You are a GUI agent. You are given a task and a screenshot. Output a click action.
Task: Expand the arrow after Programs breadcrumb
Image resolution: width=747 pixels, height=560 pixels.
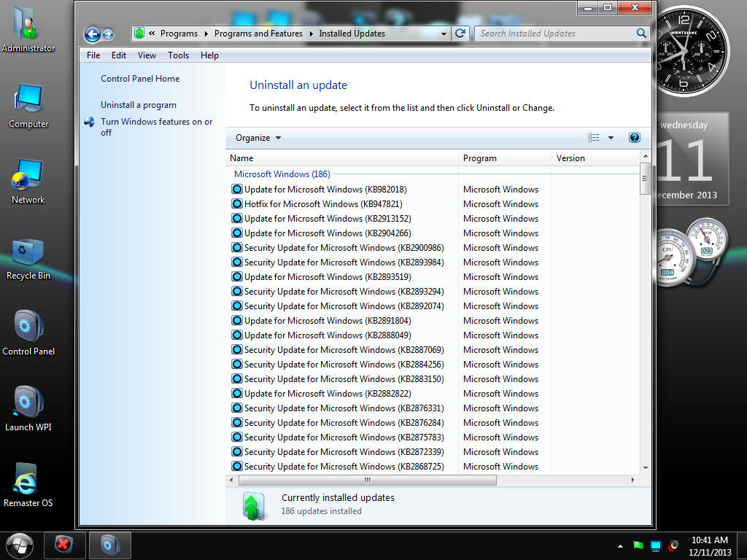206,34
